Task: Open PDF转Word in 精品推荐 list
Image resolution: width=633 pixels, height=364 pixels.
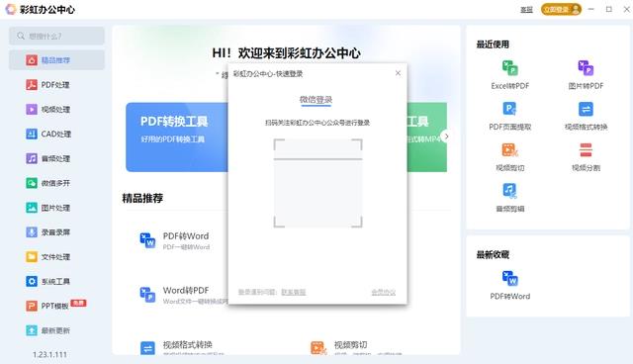Action: coord(175,240)
